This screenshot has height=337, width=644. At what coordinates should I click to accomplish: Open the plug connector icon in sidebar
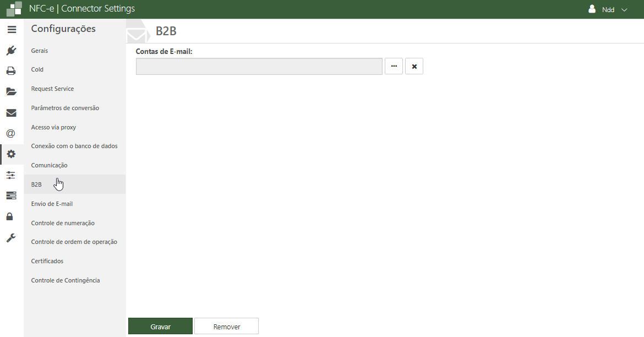point(11,51)
